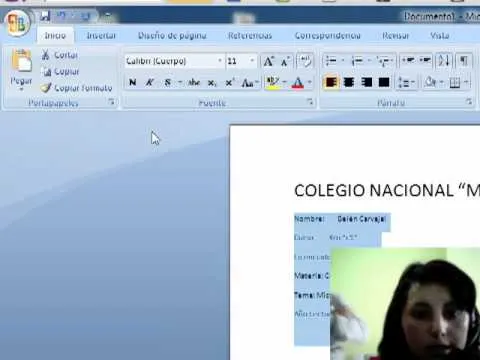480x360 pixels.
Task: Open the Inicio ribbon tab
Action: point(55,35)
